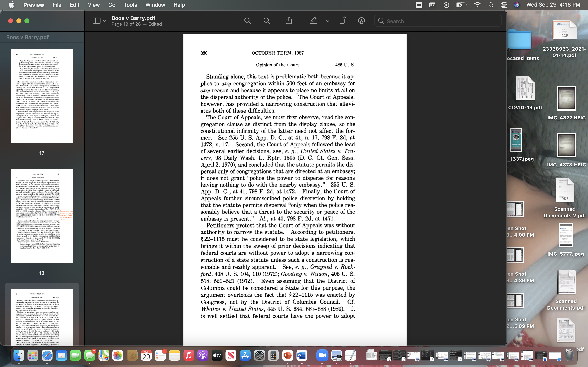Toggle the thumbnail sidebar visibility
Screen dimensions: 588x367
[x=96, y=21]
